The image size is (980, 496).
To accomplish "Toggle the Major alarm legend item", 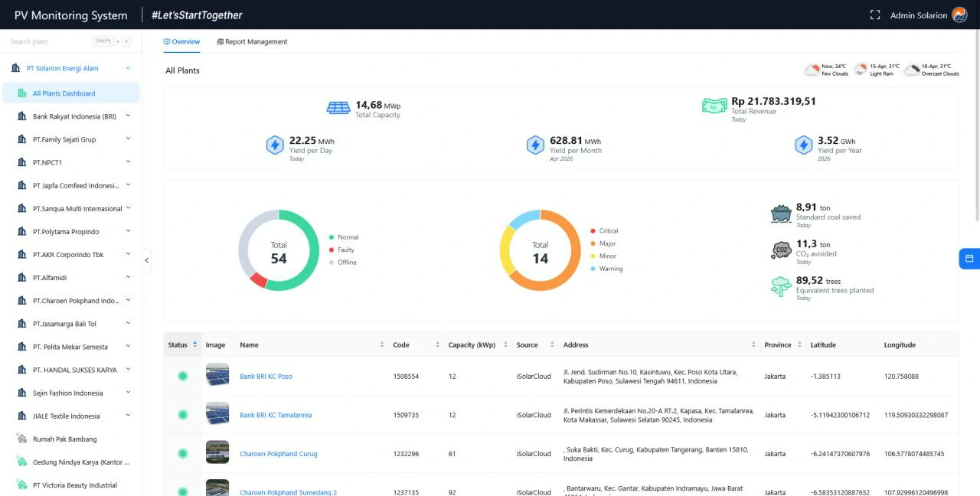I will (603, 243).
